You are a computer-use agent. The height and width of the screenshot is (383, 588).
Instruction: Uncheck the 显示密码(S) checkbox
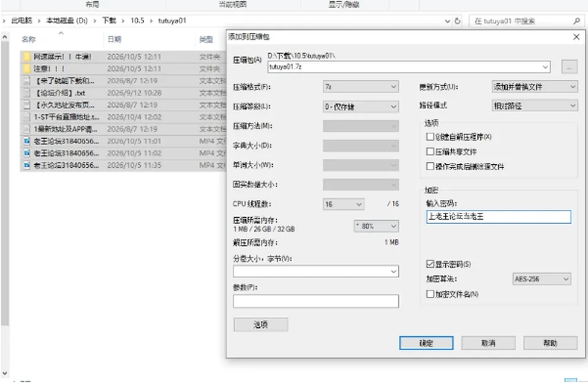point(430,264)
